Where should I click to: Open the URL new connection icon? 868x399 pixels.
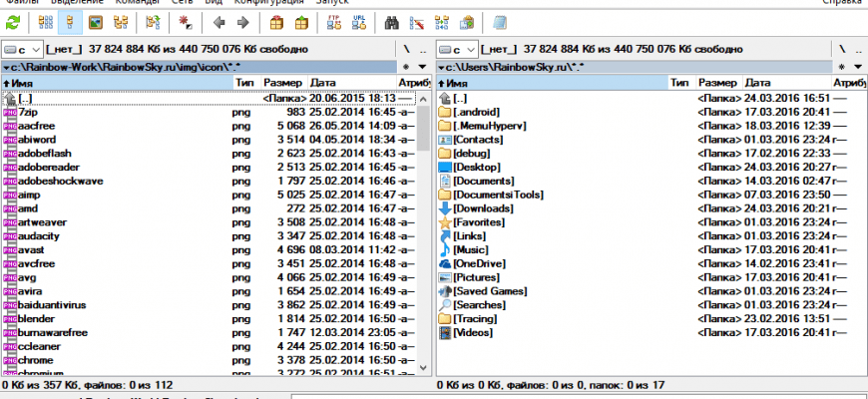tap(359, 23)
